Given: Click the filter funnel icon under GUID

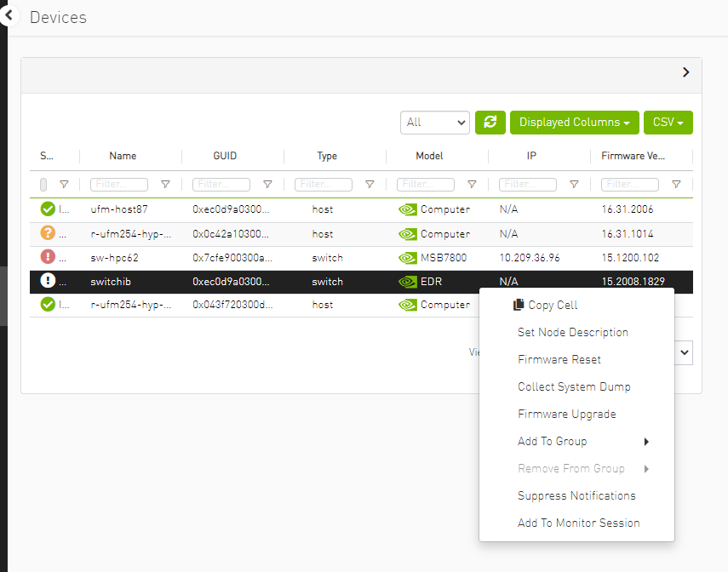Looking at the screenshot, I should [267, 185].
